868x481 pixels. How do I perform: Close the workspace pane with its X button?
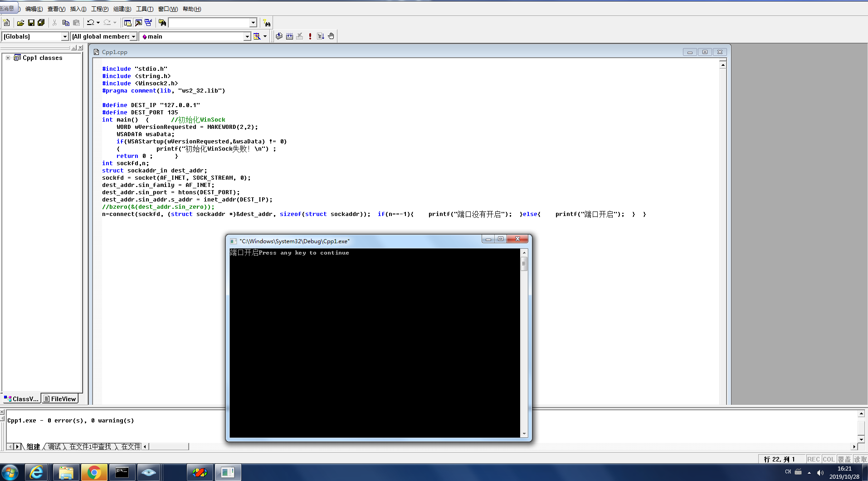pyautogui.click(x=80, y=48)
